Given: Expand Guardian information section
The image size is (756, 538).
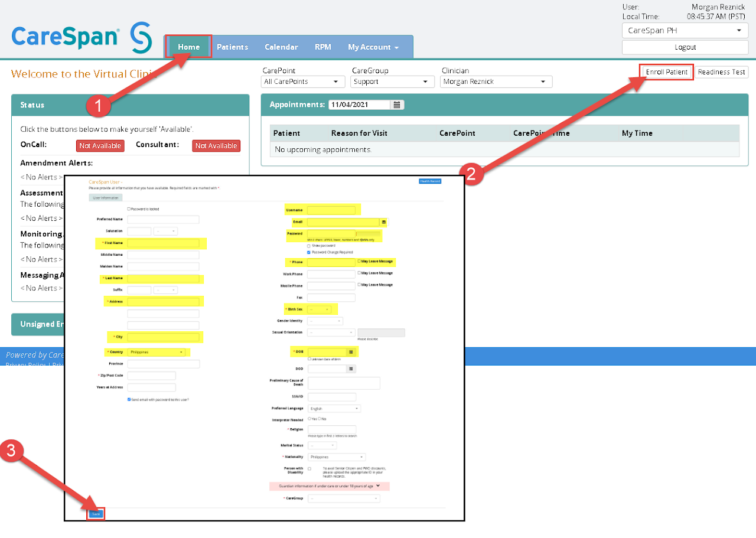Looking at the screenshot, I should click(330, 486).
